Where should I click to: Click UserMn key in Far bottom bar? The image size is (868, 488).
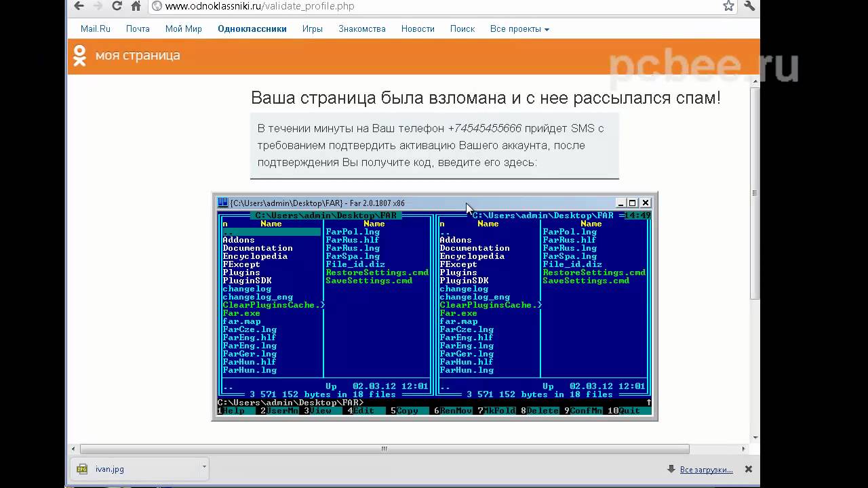click(279, 411)
